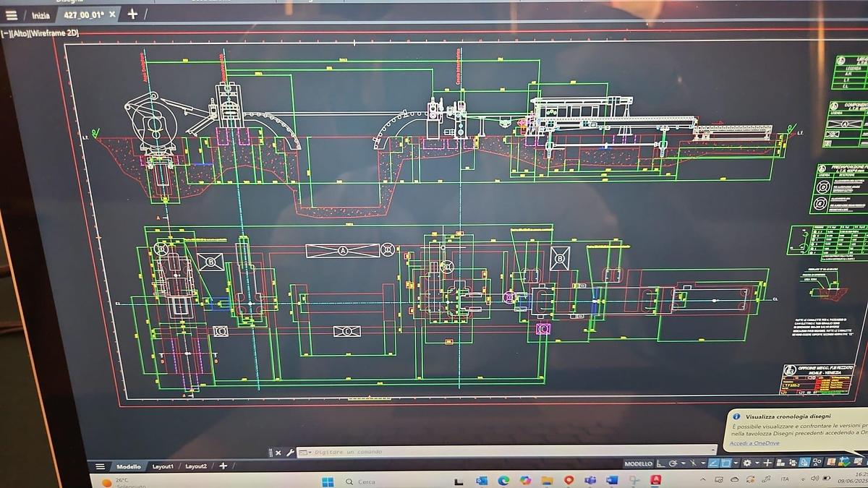Screen dimensions: 868x488
Task: Open the workspace switching gear icon
Action: (747, 463)
